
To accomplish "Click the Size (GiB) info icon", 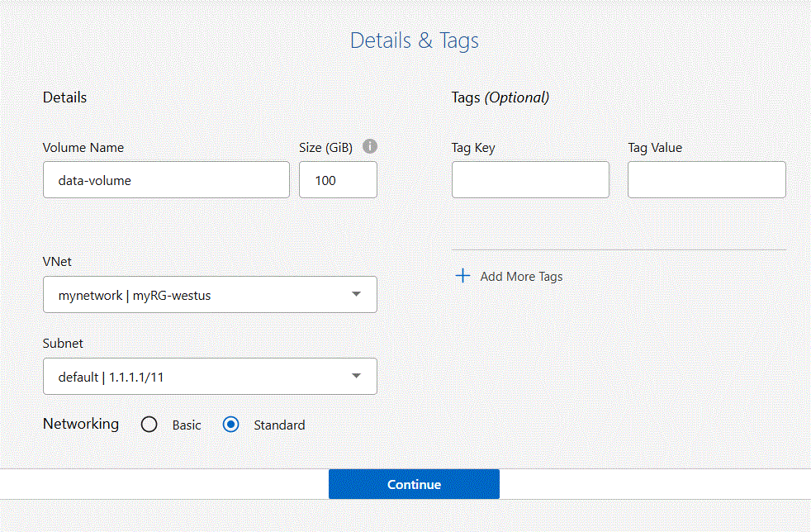I will (369, 146).
